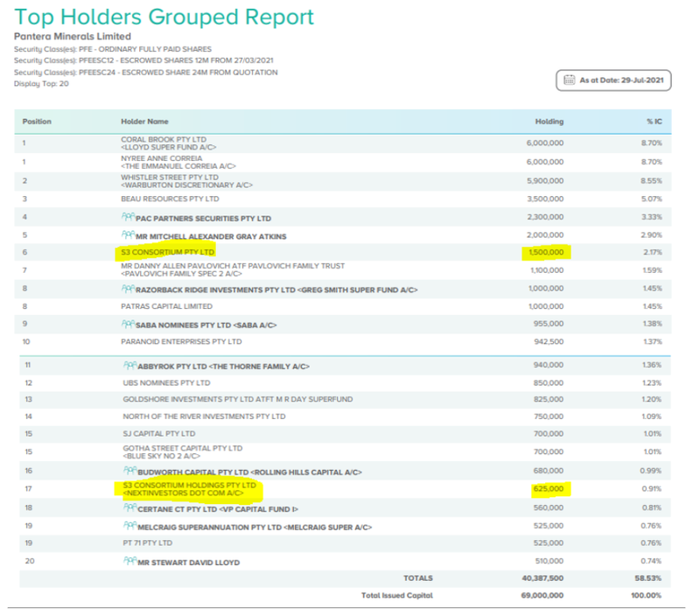Select Mr Stewart David Lloyd holder name
700x616 pixels.
[x=188, y=563]
